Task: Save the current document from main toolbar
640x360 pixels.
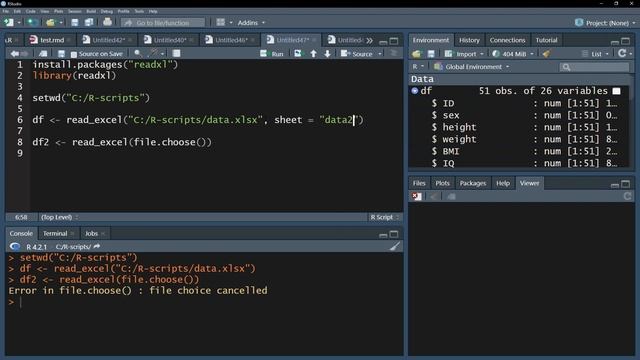Action: pos(75,22)
